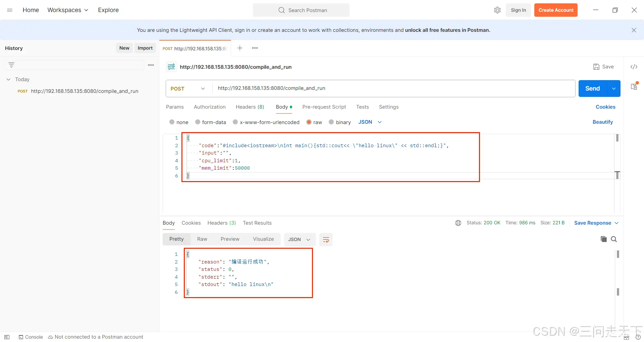Open the Cookies link
This screenshot has height=342, width=644.
[x=605, y=107]
